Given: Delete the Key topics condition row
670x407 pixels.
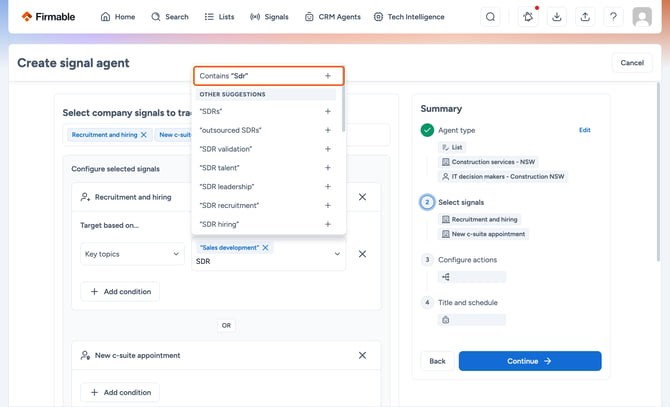Looking at the screenshot, I should pos(362,254).
